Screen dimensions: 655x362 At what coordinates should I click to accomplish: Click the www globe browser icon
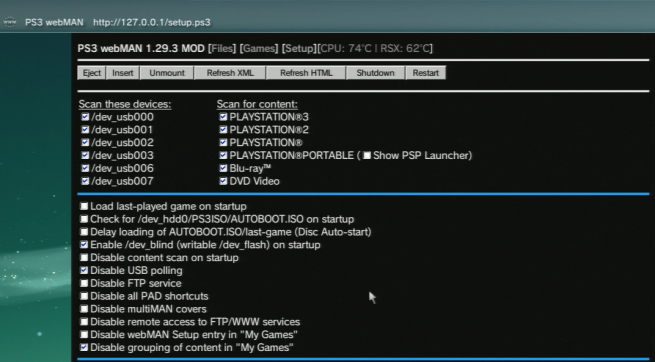(10, 22)
